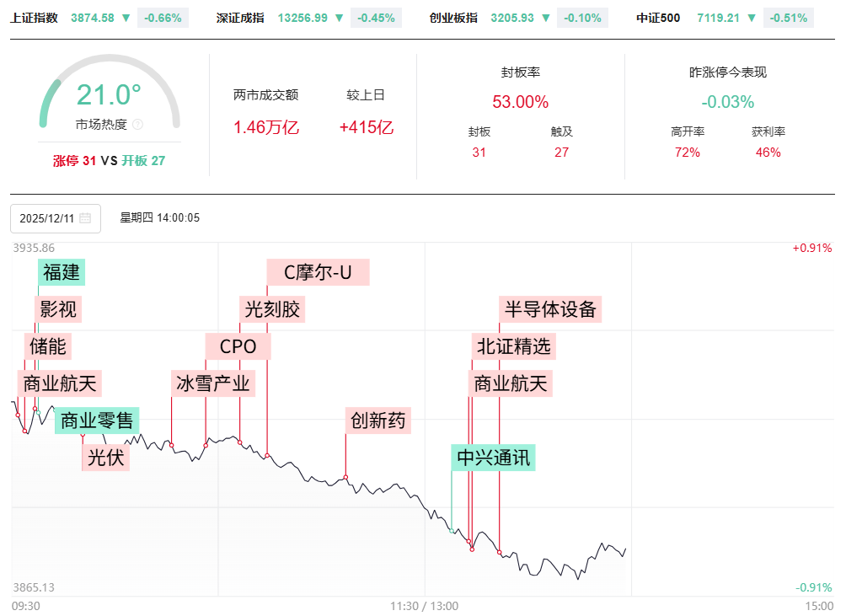The height and width of the screenshot is (616, 846).
Task: Open the 2025/12/11 date picker
Action: pos(46,218)
